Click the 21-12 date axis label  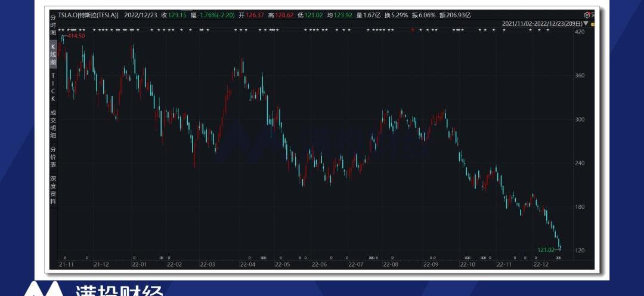[101, 264]
